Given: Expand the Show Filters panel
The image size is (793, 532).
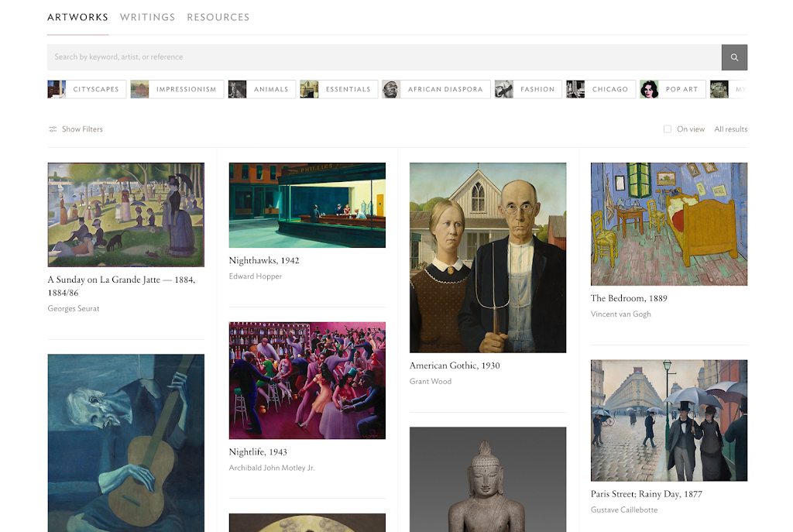Looking at the screenshot, I should pos(75,129).
